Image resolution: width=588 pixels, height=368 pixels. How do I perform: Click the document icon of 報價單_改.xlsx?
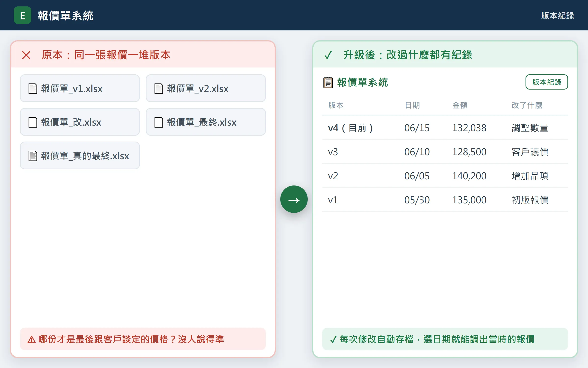pos(33,122)
